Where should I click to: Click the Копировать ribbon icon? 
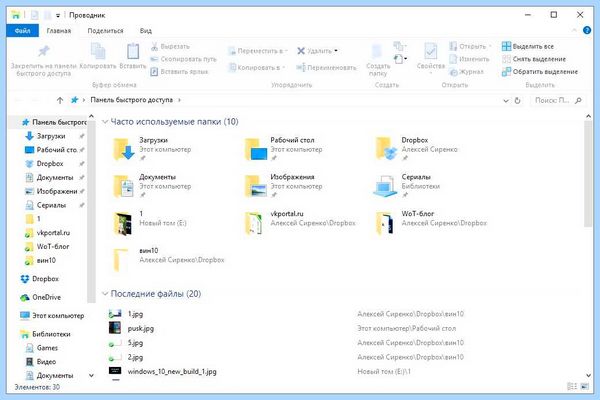pos(98,51)
